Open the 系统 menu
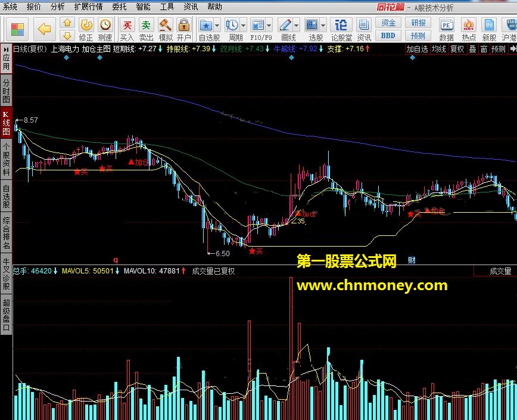This screenshot has width=517, height=420. (x=10, y=7)
